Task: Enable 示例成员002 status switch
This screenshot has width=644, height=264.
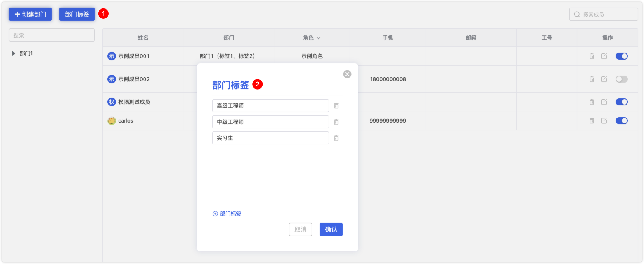Action: click(621, 79)
